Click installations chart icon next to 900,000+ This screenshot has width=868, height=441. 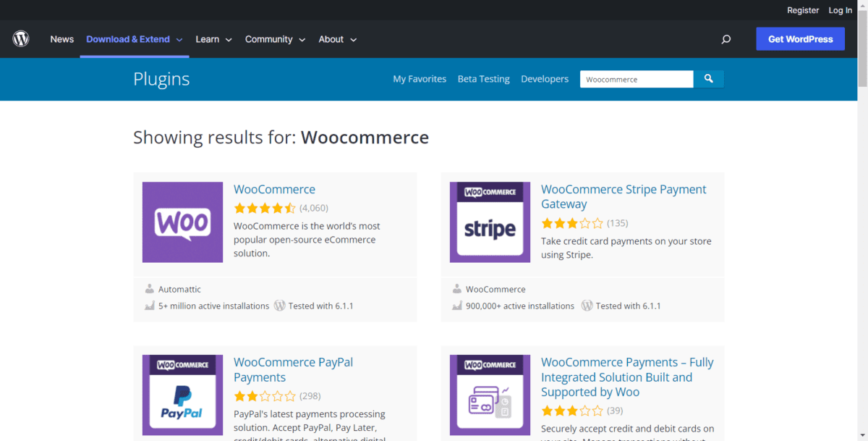click(x=457, y=306)
